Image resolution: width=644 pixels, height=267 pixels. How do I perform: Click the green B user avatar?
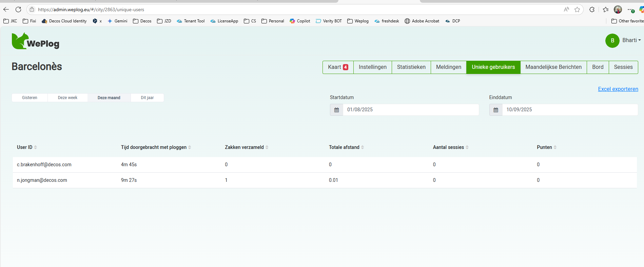(612, 41)
